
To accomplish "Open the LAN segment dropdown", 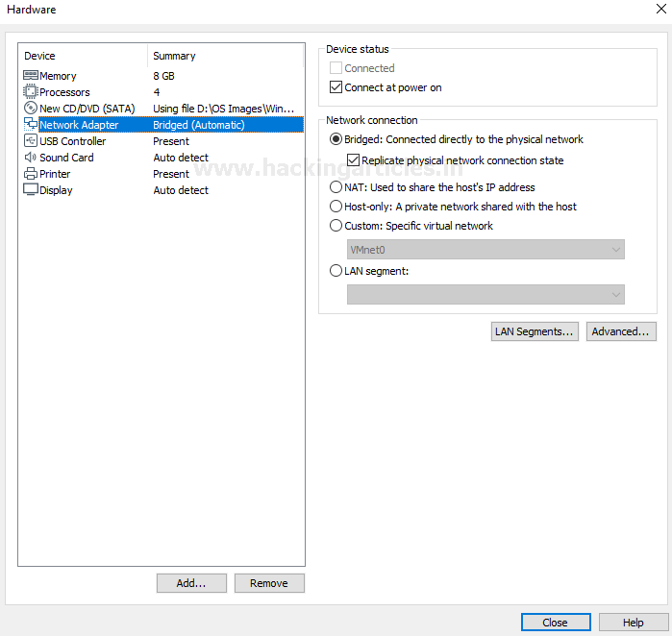I will 485,295.
